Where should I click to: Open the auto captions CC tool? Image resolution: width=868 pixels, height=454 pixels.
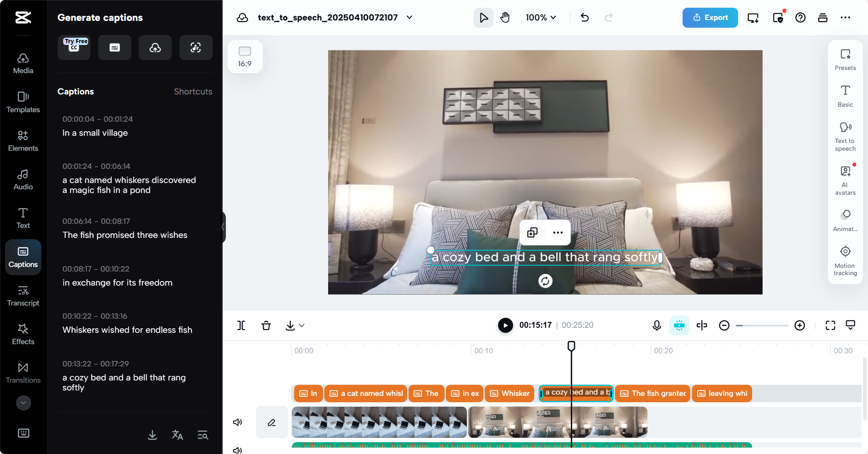74,47
